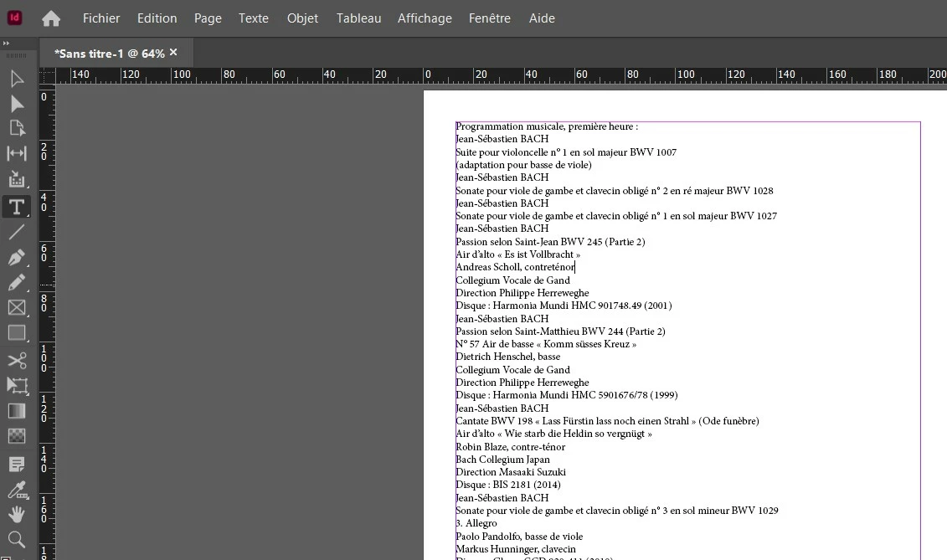Image resolution: width=947 pixels, height=560 pixels.
Task: Click in 'Bach Collegium Japan' line
Action: tap(502, 460)
